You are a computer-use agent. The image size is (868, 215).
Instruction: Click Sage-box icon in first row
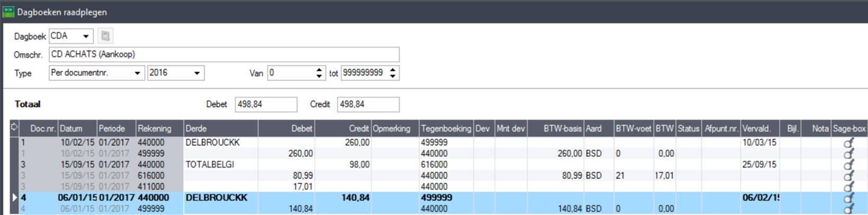(848, 143)
